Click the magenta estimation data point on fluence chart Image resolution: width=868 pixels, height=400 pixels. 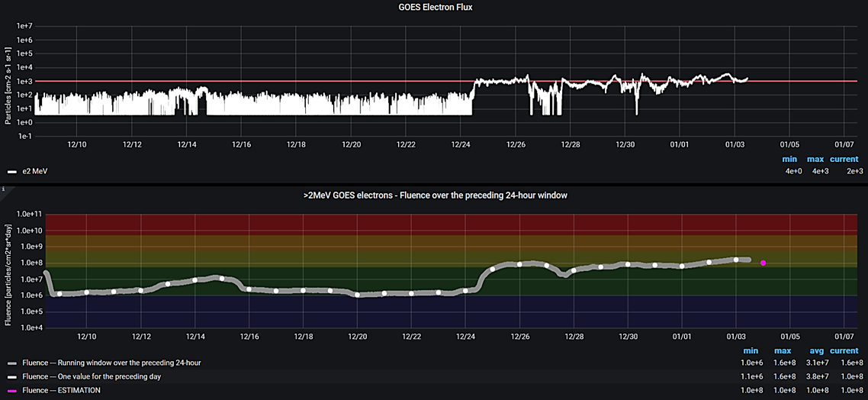(x=763, y=263)
